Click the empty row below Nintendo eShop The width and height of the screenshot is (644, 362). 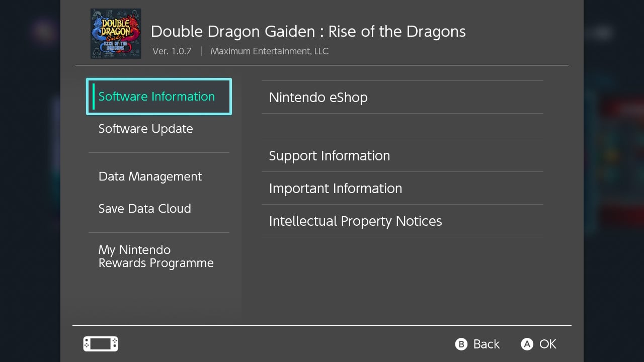[x=403, y=126]
